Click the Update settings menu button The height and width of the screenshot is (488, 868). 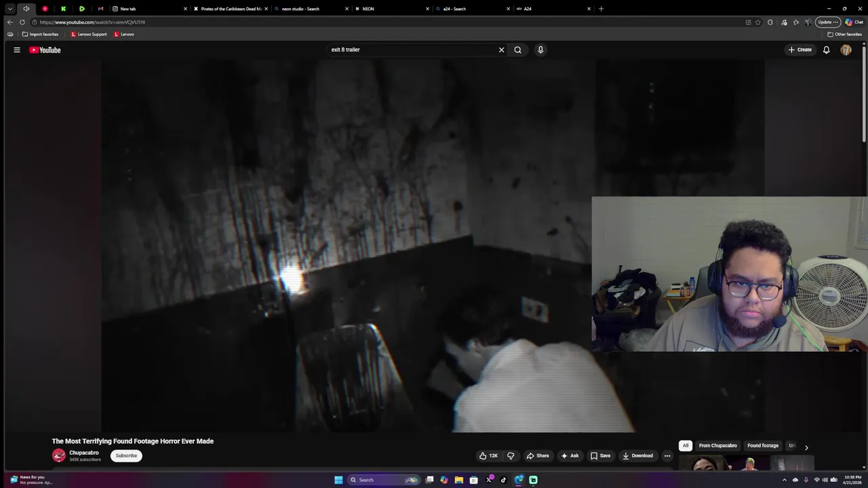tap(829, 22)
